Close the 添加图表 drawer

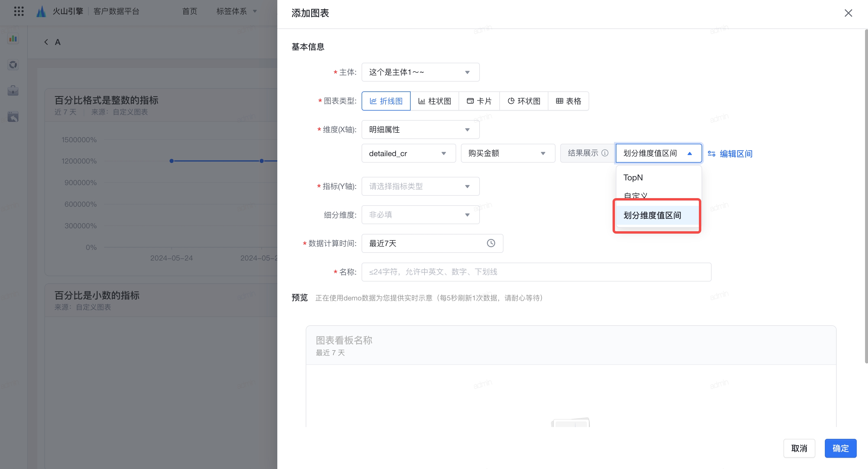point(848,13)
